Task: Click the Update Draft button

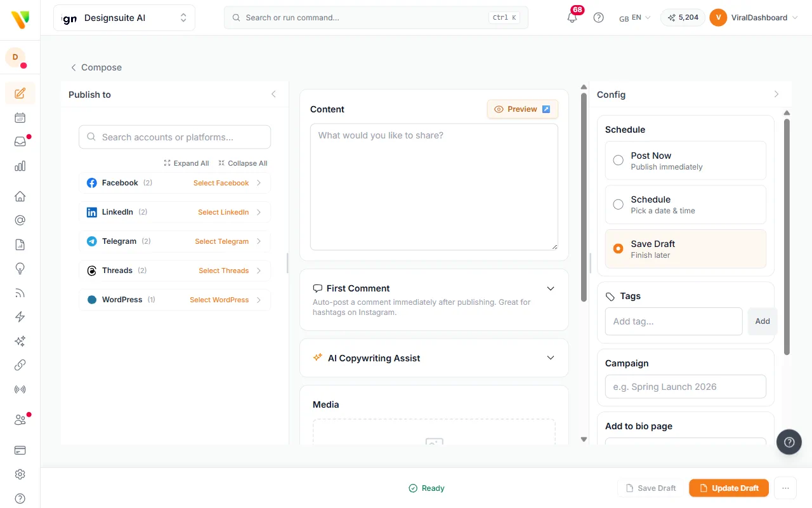Action: pyautogui.click(x=729, y=488)
